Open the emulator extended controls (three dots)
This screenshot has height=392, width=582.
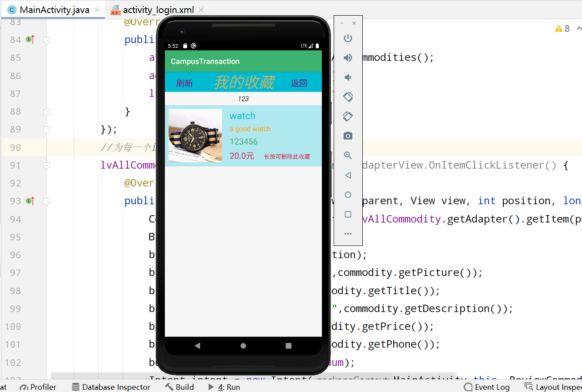[x=348, y=234]
